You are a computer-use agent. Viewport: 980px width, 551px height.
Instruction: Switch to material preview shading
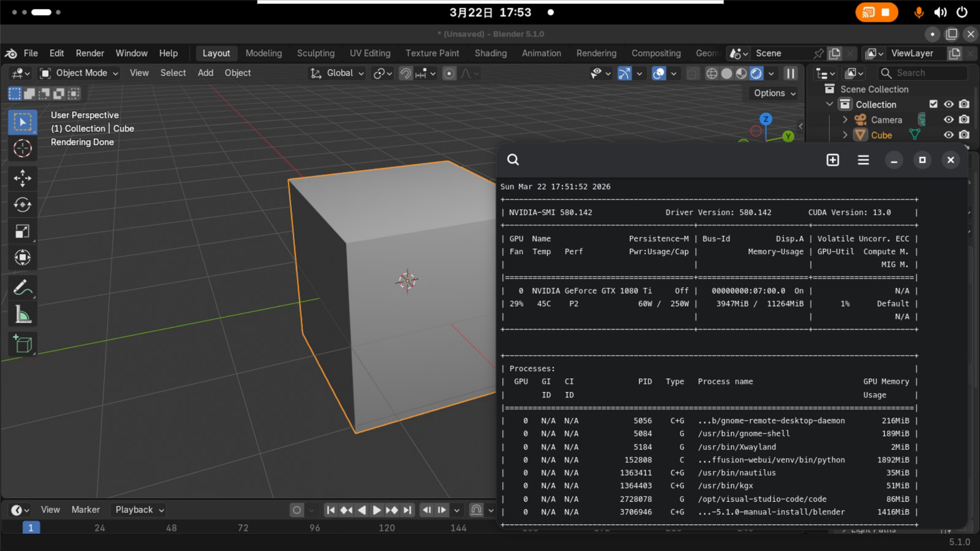pos(741,73)
